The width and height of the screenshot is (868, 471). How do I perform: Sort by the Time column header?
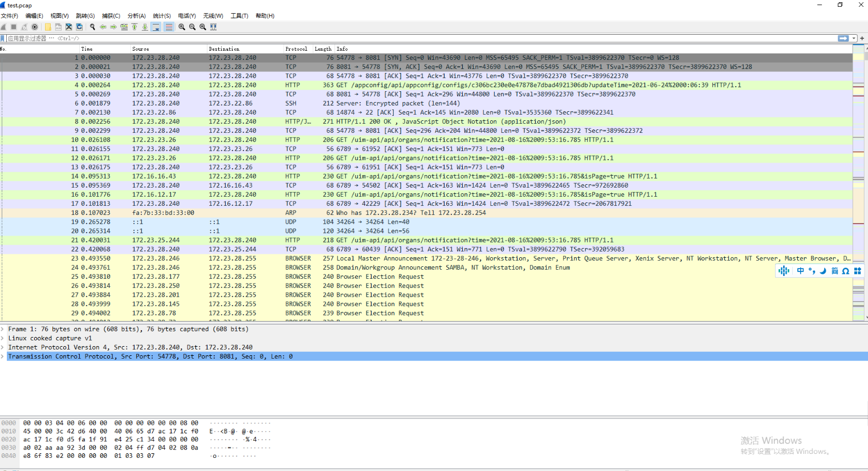105,49
